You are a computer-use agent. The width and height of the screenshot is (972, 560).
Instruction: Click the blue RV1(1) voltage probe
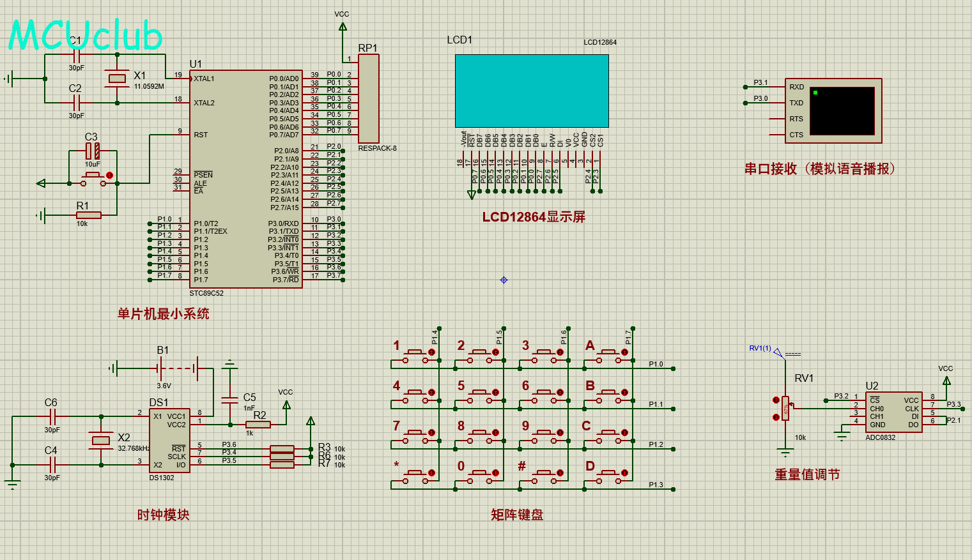tap(778, 352)
